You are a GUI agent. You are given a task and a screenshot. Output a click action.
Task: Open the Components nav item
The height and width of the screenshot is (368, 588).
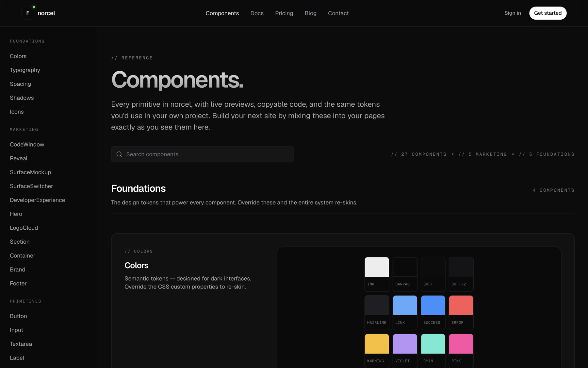coord(222,13)
